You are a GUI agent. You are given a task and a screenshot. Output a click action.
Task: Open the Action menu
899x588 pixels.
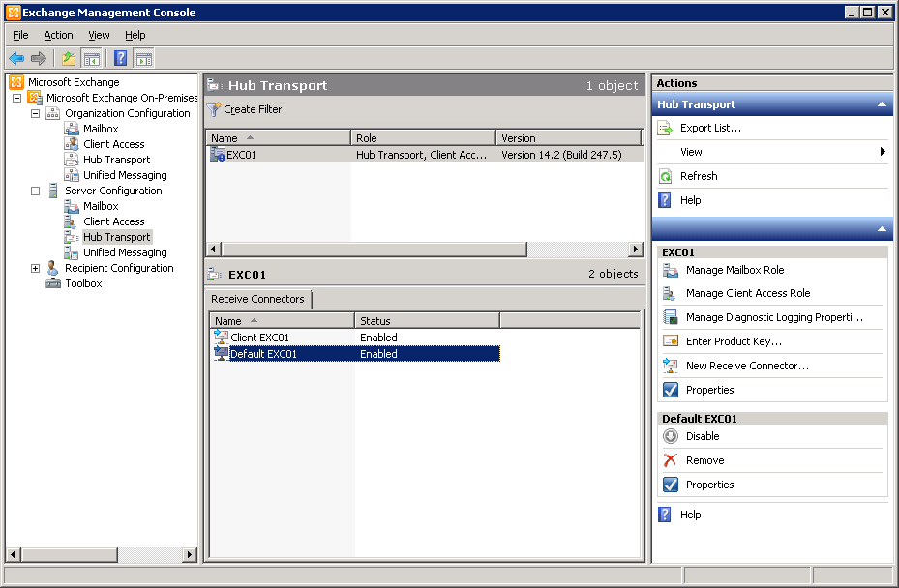pyautogui.click(x=58, y=35)
